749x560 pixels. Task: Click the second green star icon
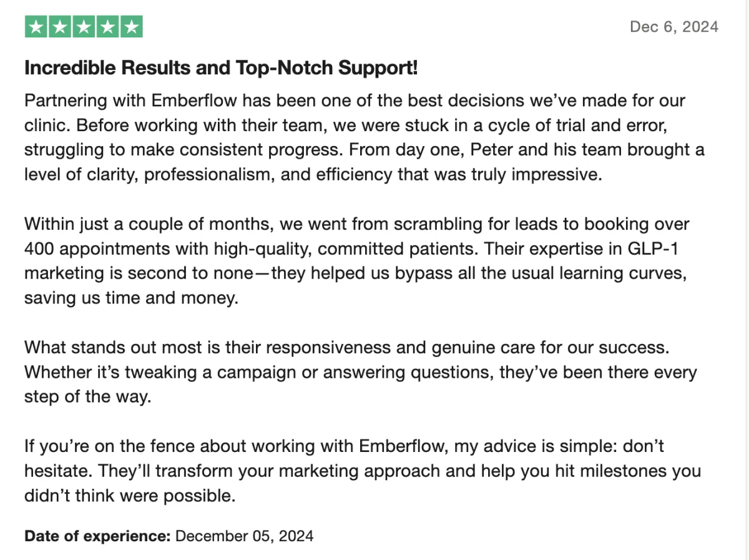(x=60, y=27)
